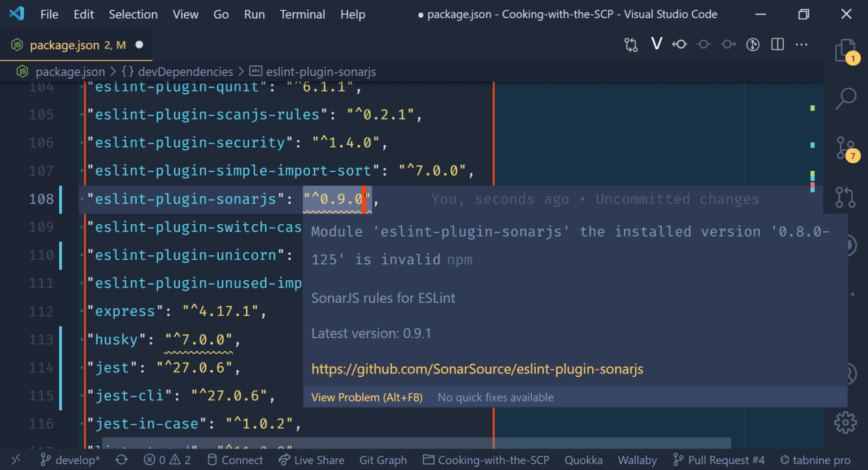This screenshot has width=868, height=470.
Task: Open More Actions ellipsis in editor toolbar
Action: click(801, 44)
